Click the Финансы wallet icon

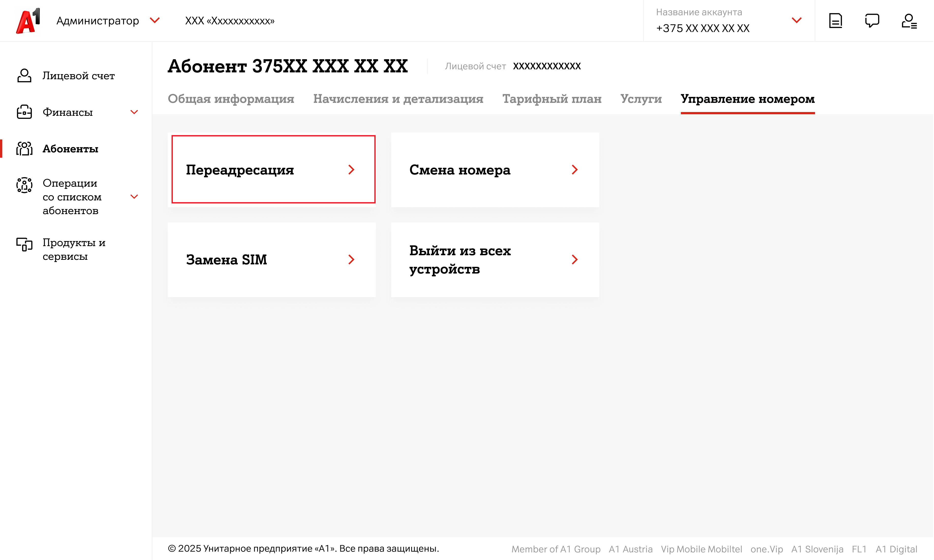point(24,112)
